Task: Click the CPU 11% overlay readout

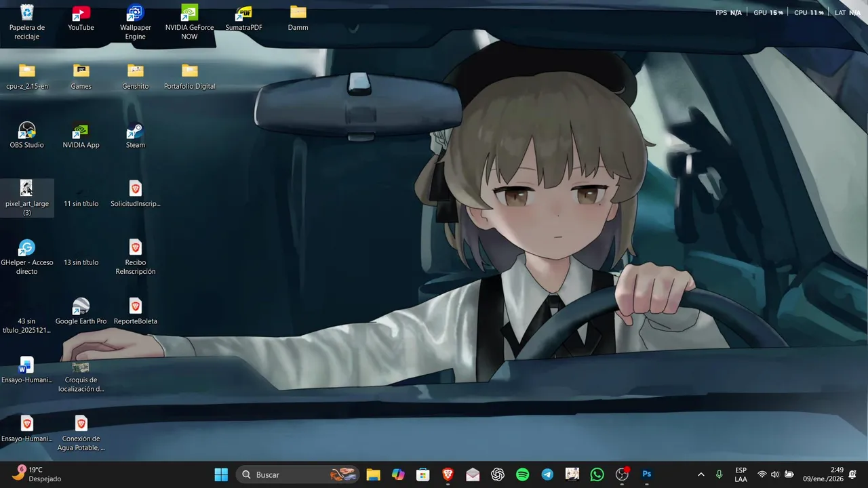Action: pyautogui.click(x=808, y=12)
